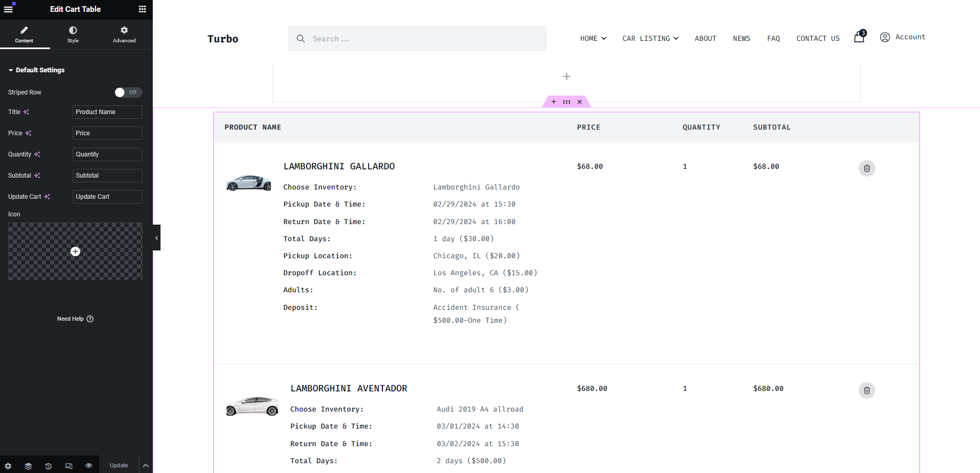The height and width of the screenshot is (473, 980).
Task: Click the PRICE column header
Action: pos(588,128)
